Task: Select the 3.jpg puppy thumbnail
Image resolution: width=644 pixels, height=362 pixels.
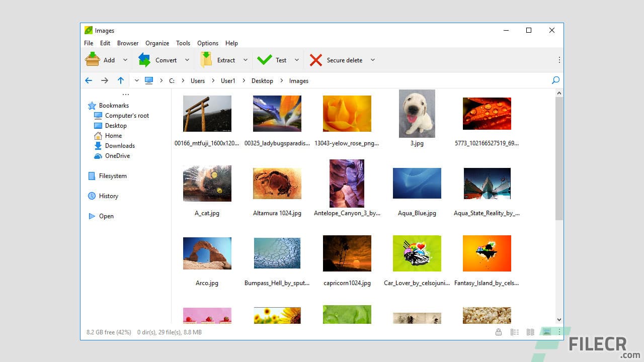Action: click(x=417, y=113)
